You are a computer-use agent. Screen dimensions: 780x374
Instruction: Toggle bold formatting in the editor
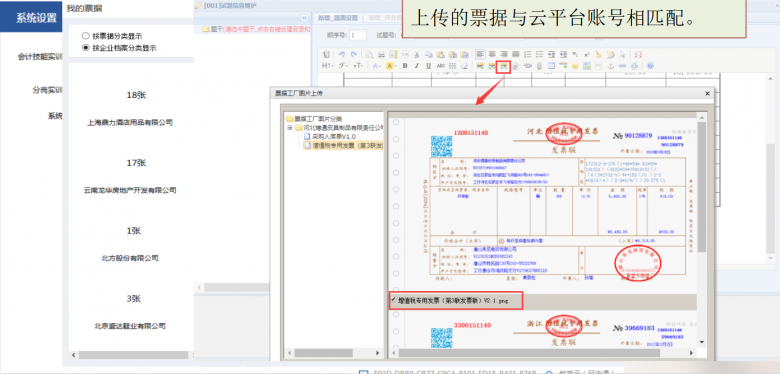tap(405, 66)
